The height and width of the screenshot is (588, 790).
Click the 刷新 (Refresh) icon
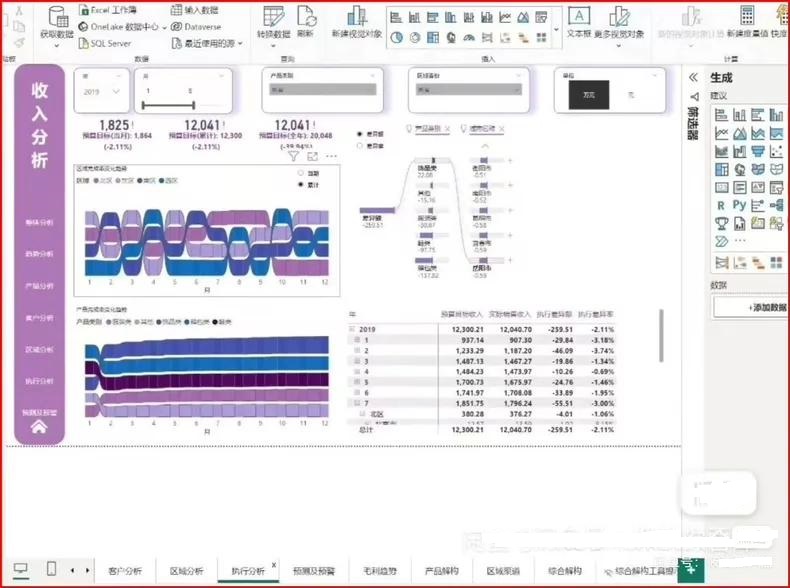click(304, 18)
